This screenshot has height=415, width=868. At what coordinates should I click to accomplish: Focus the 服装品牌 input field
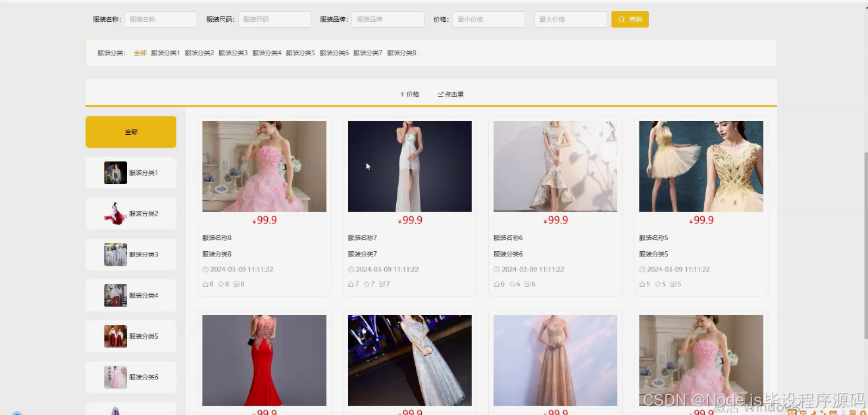(x=388, y=20)
